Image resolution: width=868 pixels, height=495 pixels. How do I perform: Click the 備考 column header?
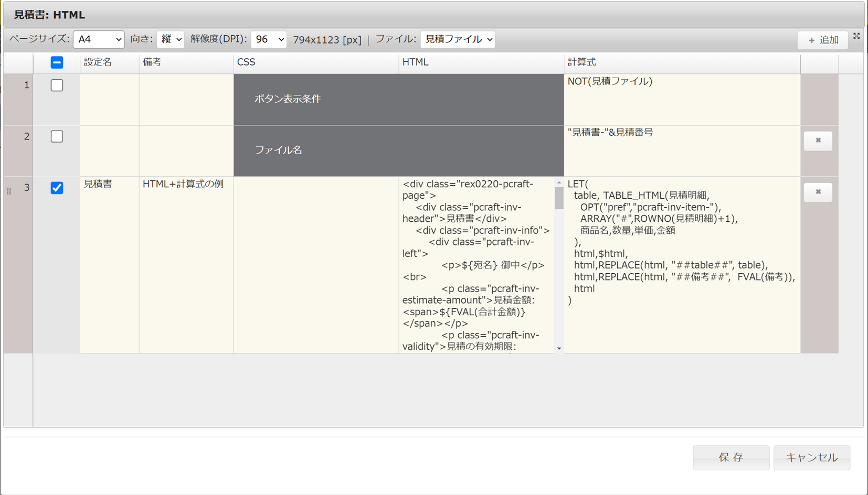186,62
